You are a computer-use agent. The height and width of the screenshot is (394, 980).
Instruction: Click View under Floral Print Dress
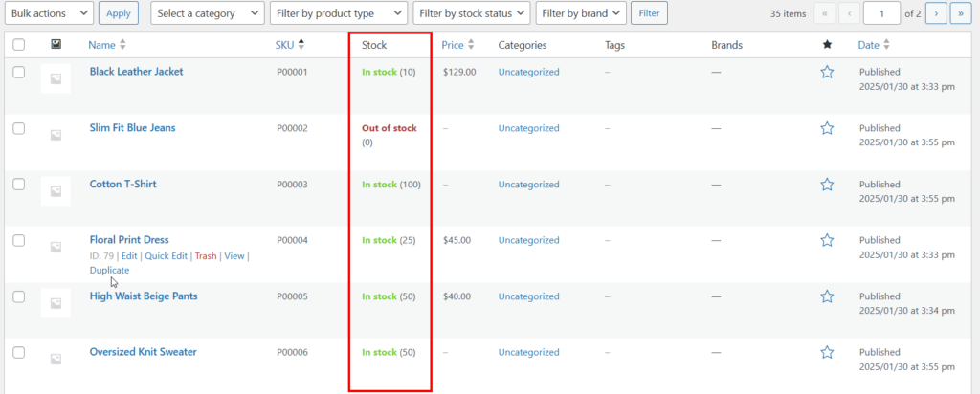coord(234,256)
